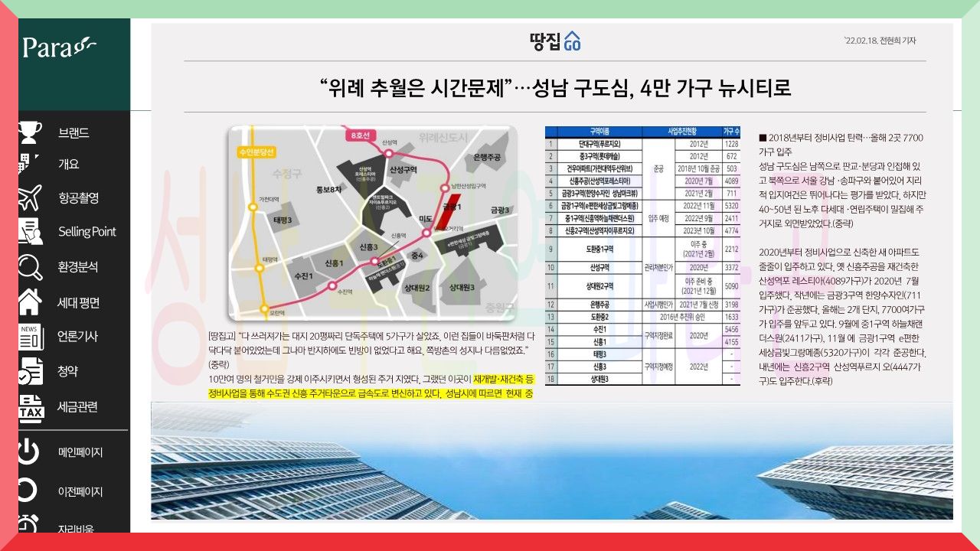Click the Selling Point presenter icon
The height and width of the screenshot is (551, 980).
pos(30,231)
